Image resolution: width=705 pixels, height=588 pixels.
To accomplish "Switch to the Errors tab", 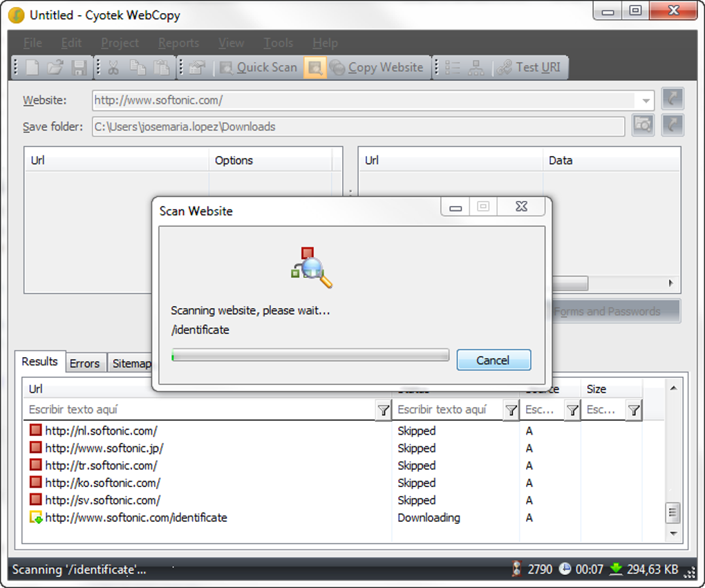I will pos(85,363).
